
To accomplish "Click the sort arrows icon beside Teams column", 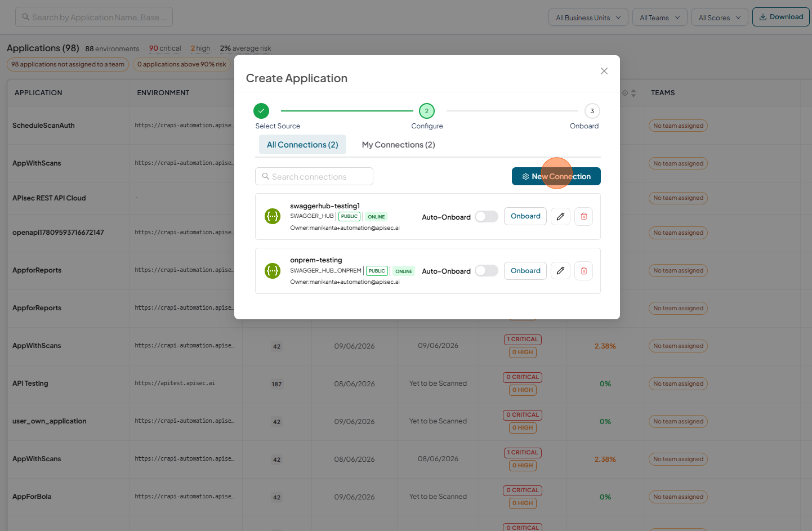I will [x=633, y=93].
